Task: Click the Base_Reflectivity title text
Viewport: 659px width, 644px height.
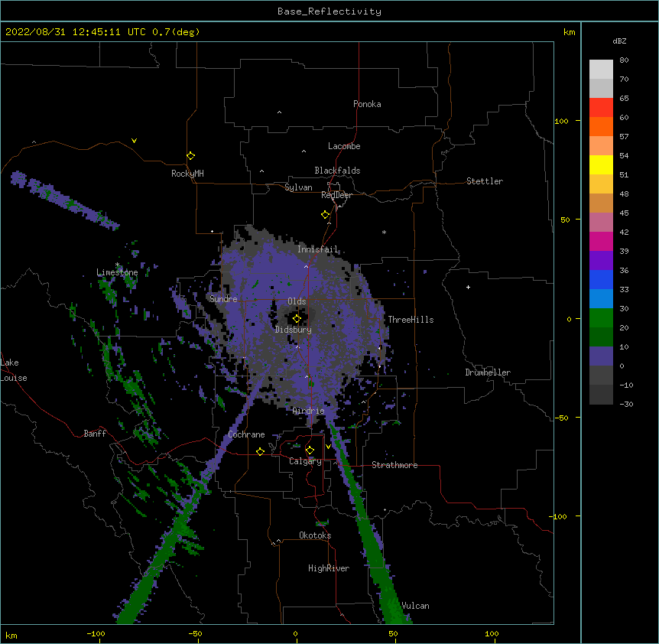Action: (329, 11)
